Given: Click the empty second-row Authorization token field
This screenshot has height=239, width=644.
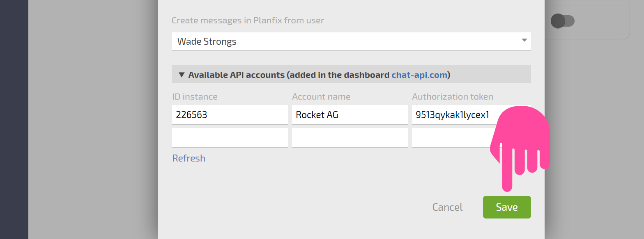Looking at the screenshot, I should 452,138.
